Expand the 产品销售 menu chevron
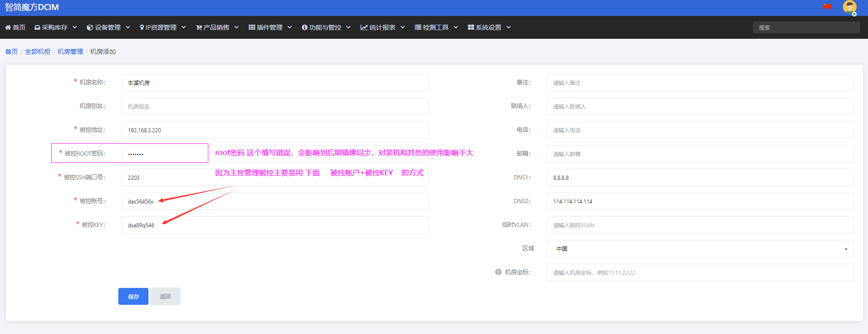868x334 pixels. point(237,27)
